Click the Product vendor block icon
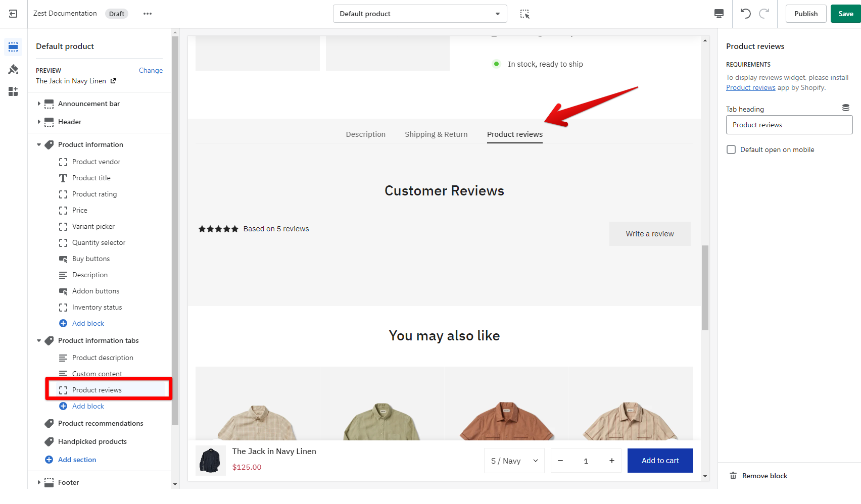 (63, 162)
